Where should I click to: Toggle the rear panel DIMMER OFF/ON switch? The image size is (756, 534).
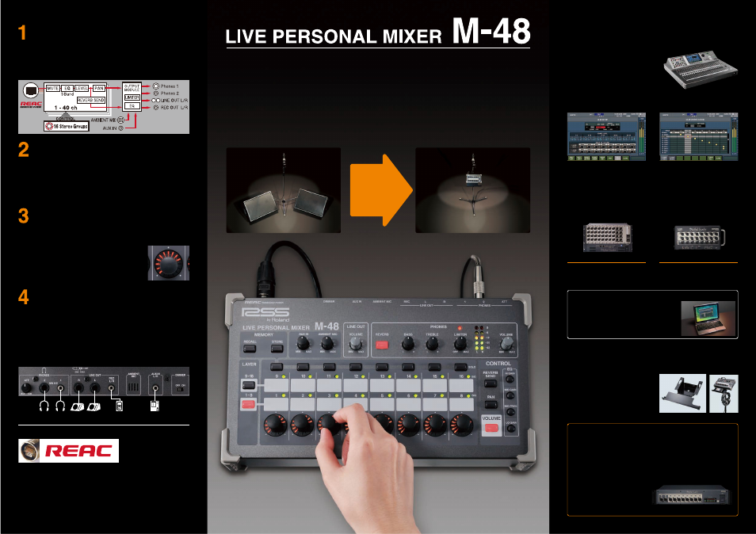tap(180, 388)
